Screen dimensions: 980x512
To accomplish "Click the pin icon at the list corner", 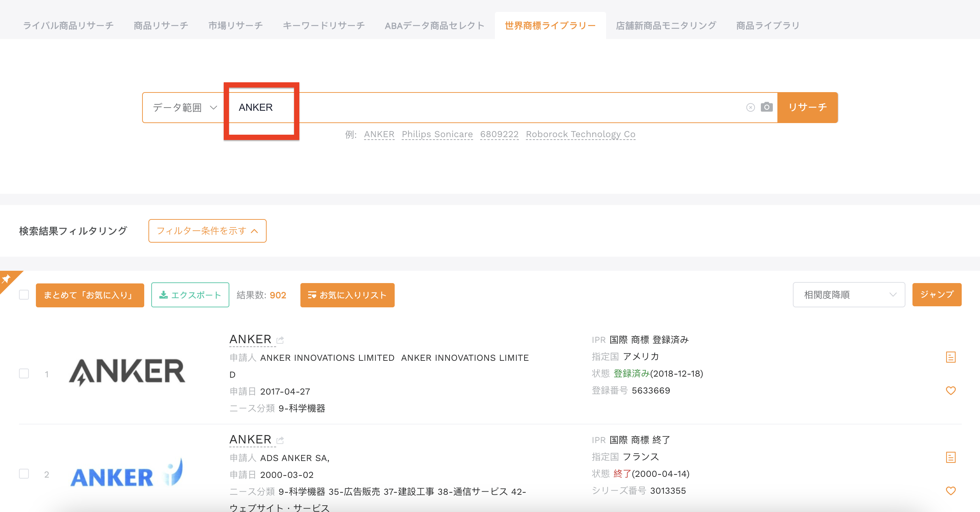I will 6,279.
